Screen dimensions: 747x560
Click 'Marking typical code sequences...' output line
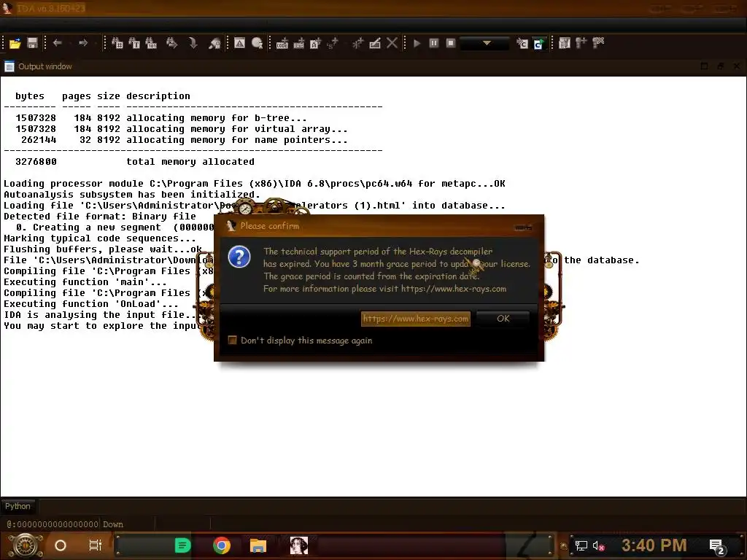click(x=100, y=238)
